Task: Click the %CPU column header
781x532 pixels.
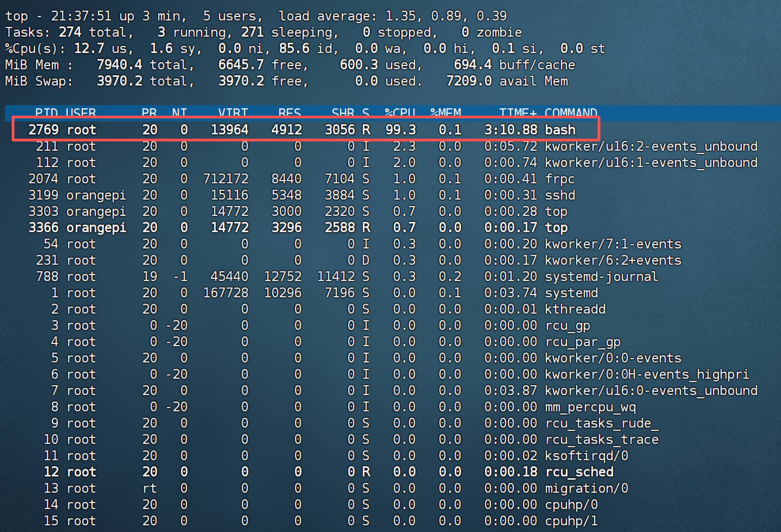Action: 400,113
